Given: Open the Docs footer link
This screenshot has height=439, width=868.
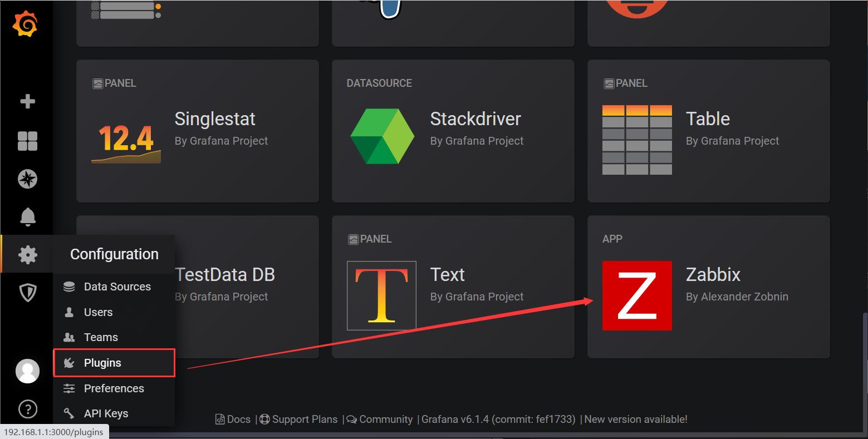Looking at the screenshot, I should point(233,420).
